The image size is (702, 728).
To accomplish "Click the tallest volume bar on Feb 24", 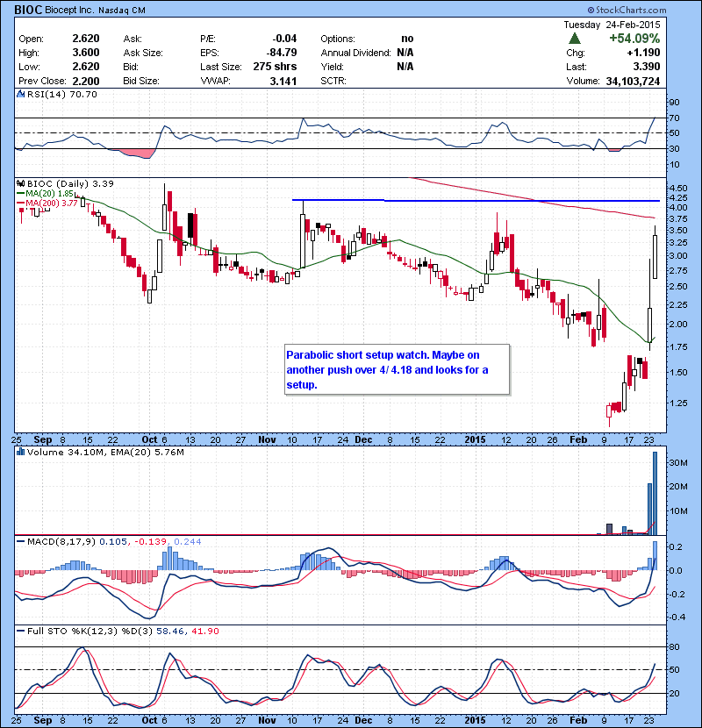I will [655, 493].
